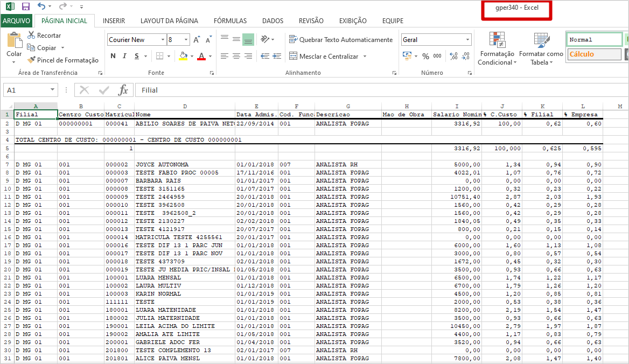Screen dimensions: 629x364
Task: Switch to the REVISÃO tab
Action: 311,21
